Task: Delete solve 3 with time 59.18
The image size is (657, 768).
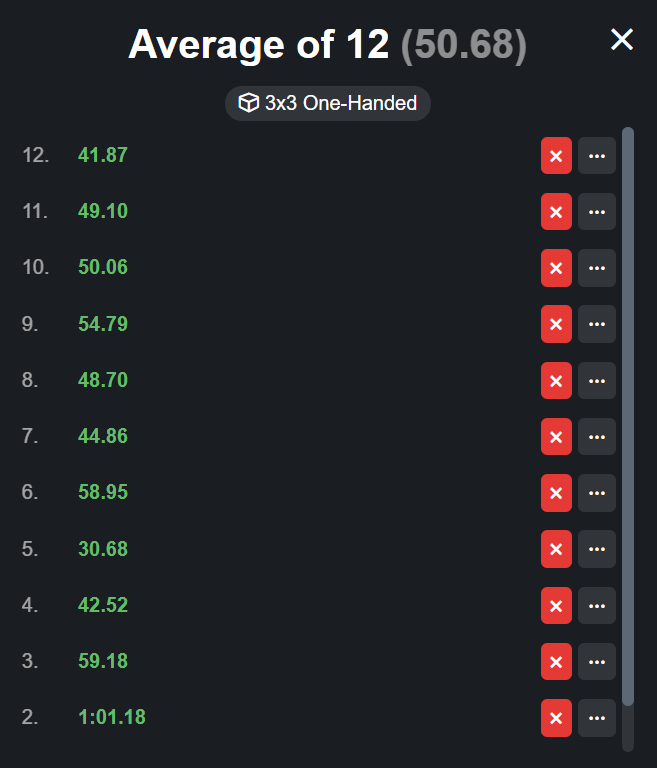Action: 556,662
